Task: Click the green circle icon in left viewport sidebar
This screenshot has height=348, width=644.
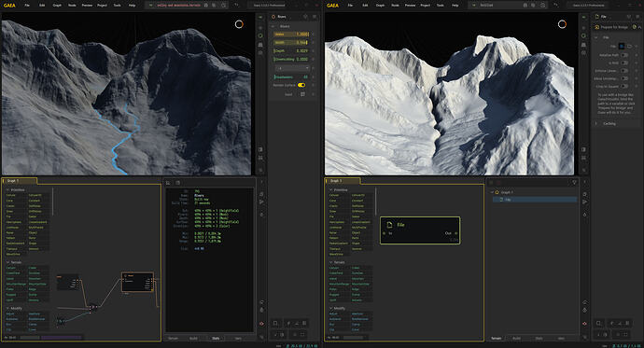Action: tap(260, 35)
